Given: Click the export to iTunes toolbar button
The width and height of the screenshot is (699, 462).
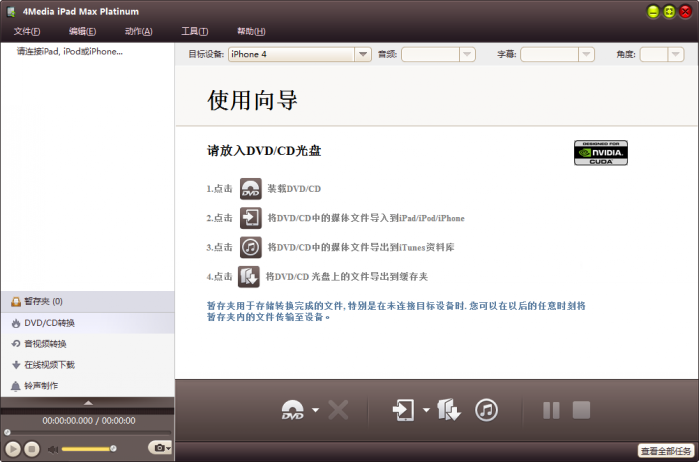Looking at the screenshot, I should point(486,410).
